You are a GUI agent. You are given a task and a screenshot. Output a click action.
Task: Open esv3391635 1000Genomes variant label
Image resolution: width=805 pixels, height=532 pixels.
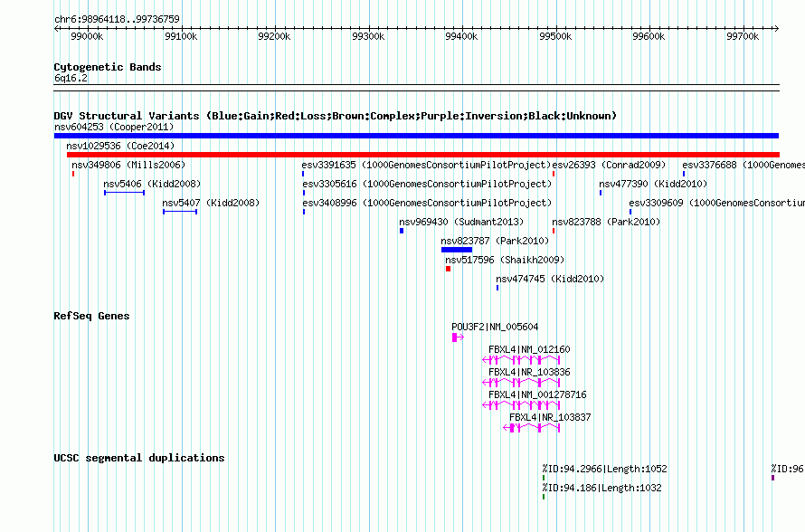pos(426,165)
